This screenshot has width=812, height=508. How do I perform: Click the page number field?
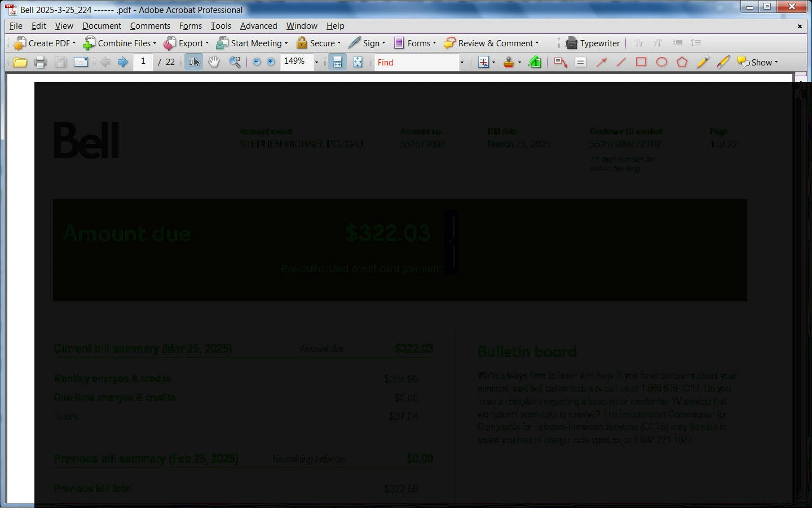point(143,62)
